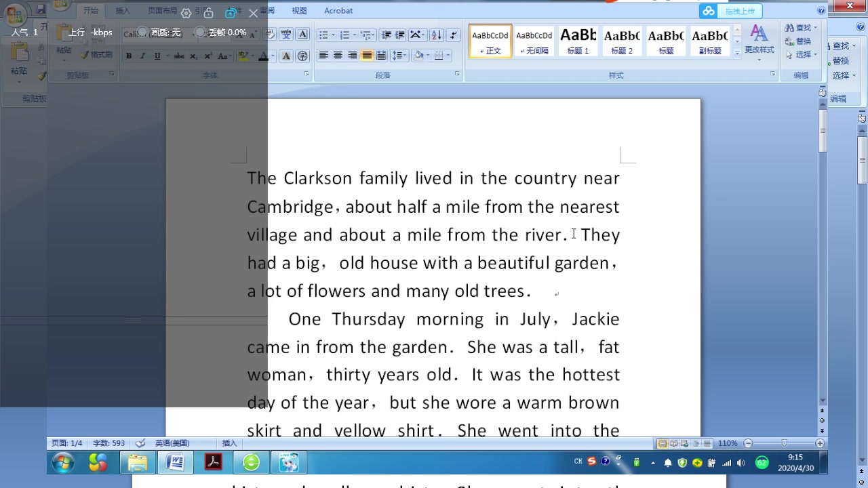The image size is (868, 488).
Task: Open Windows Start menu
Action: pyautogui.click(x=63, y=463)
